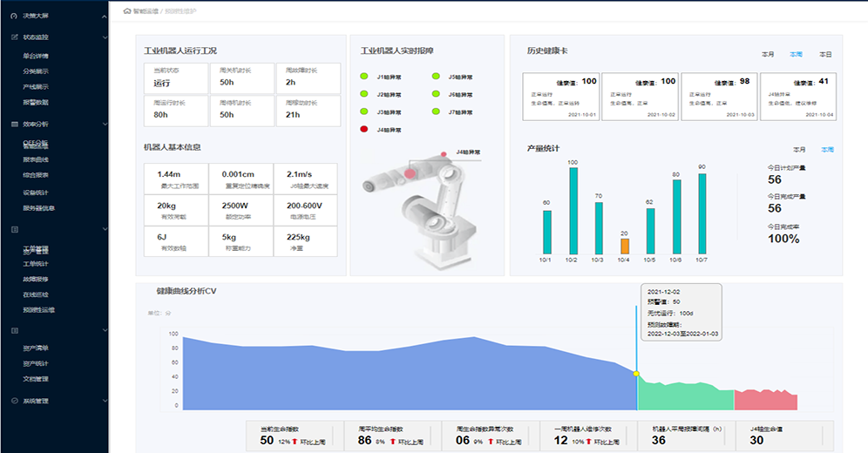868x453 pixels.
Task: Click the red up arrow beside value 86
Action: point(392,442)
